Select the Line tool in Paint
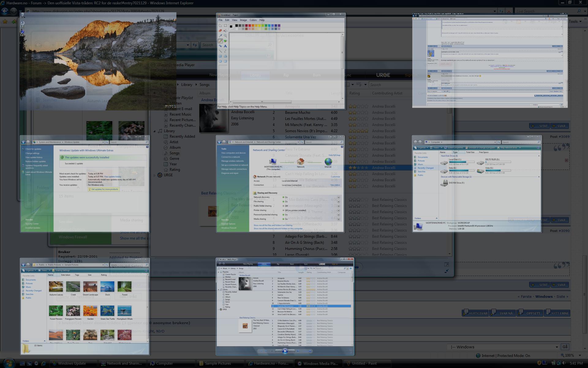The image size is (588, 368). (x=220, y=51)
